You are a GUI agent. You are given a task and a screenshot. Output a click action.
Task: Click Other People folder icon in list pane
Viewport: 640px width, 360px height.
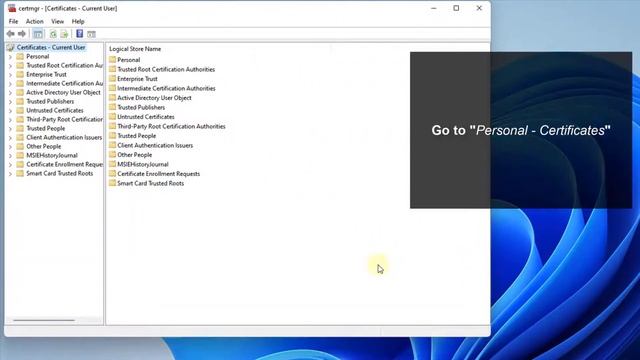[113, 155]
